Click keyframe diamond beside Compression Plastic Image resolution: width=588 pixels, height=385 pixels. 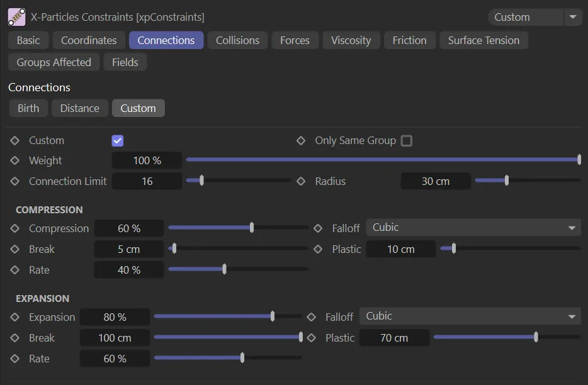(318, 249)
